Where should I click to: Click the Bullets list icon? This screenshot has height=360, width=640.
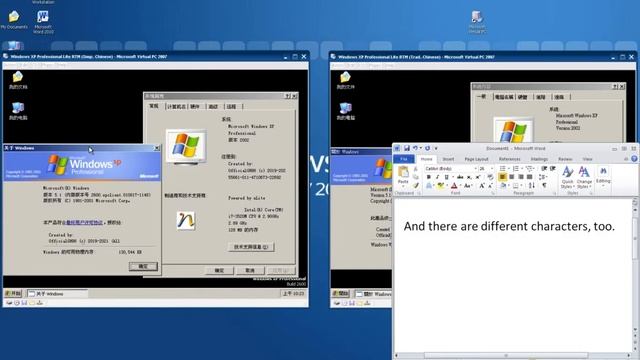pyautogui.click(x=502, y=169)
